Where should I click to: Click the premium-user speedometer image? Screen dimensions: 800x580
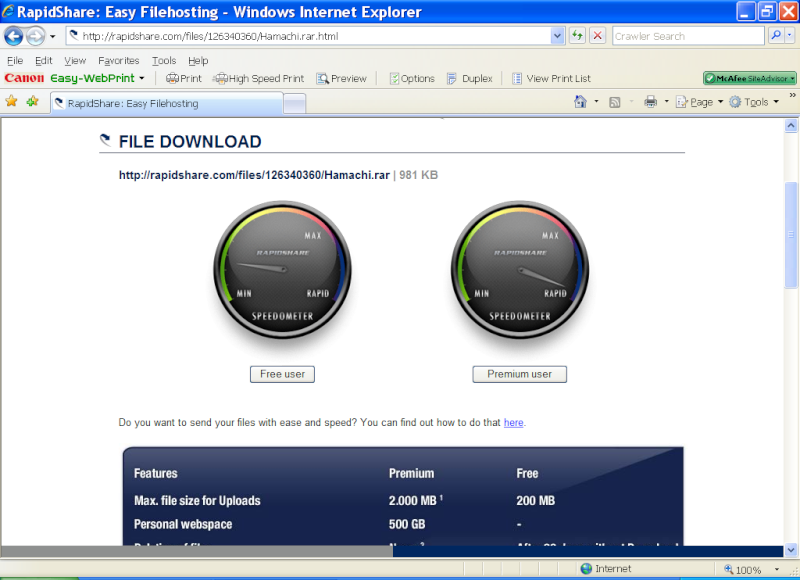[x=520, y=270]
